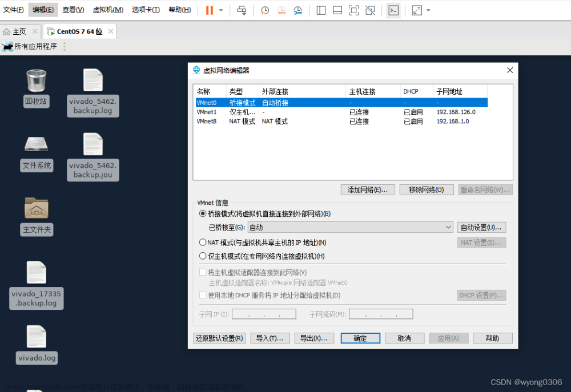
Task: Click the 子网地址 column header
Action: 460,91
